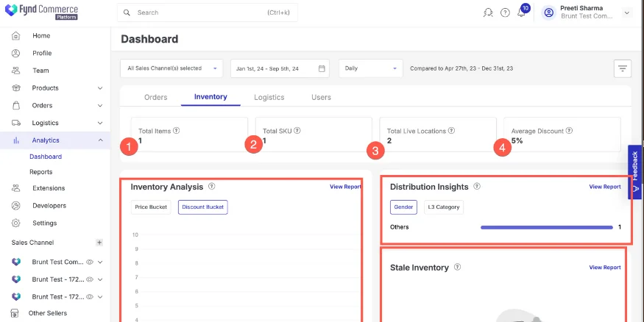Open account dropdown arrow beside Preeti Sharma
The width and height of the screenshot is (644, 322).
pos(627,12)
